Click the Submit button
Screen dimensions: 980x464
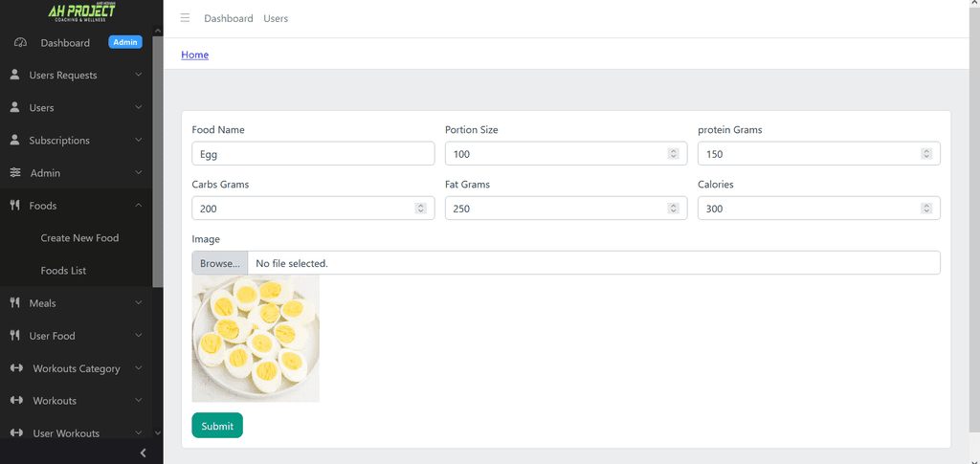tap(217, 426)
